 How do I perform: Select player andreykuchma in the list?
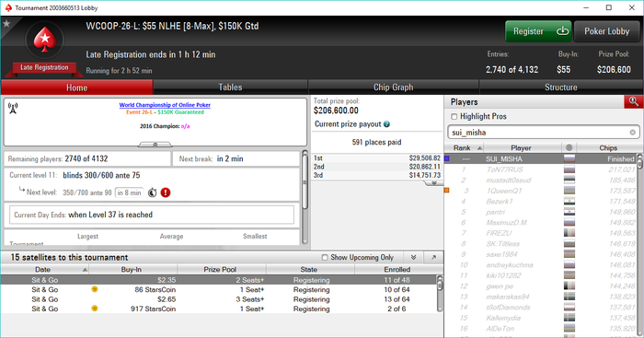point(540,265)
